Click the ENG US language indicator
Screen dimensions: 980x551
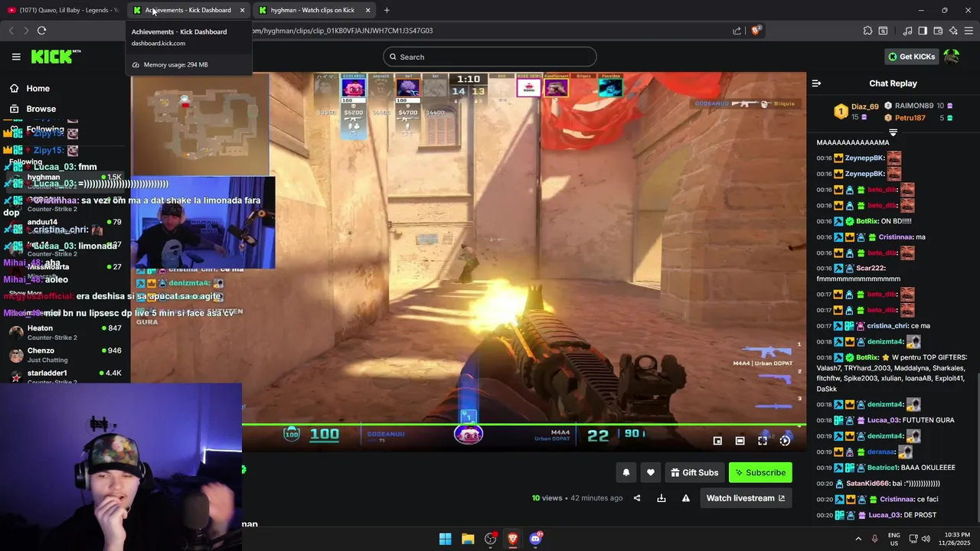(x=894, y=539)
